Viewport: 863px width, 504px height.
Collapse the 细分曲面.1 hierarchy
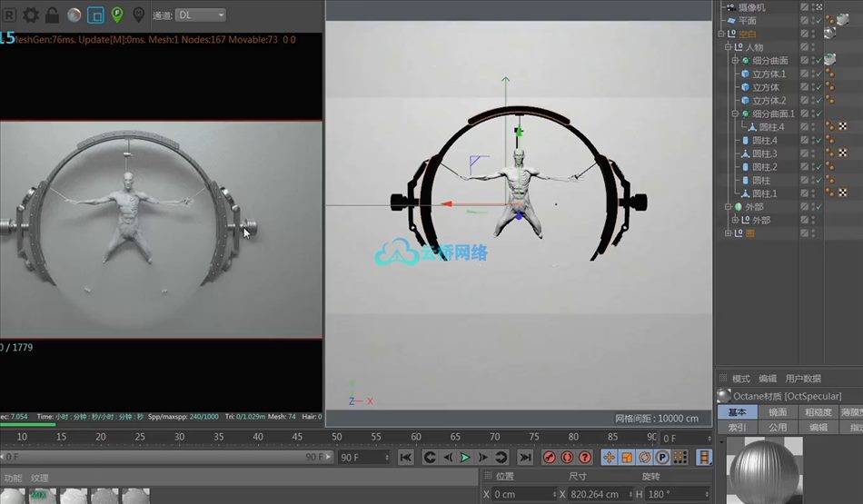(x=735, y=114)
